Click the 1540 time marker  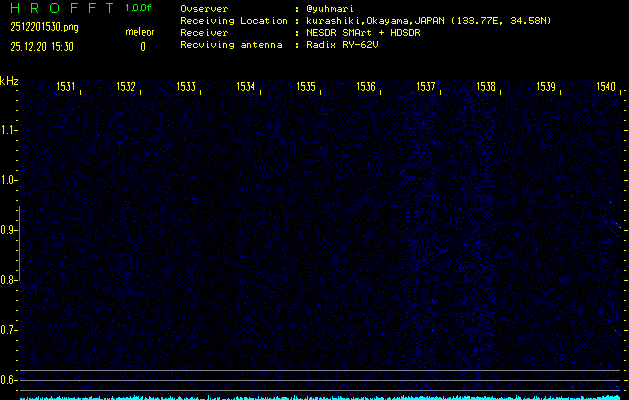[x=606, y=87]
